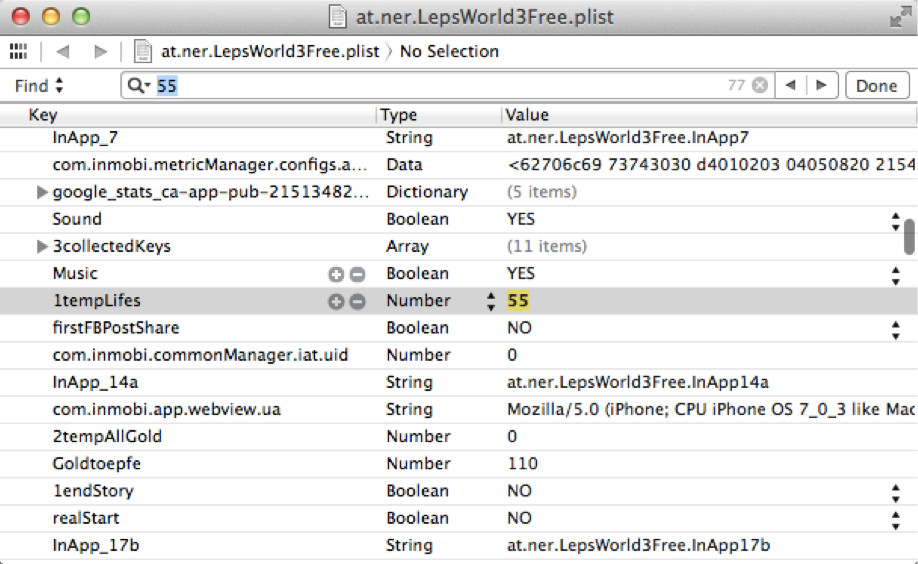
Task: Toggle Music boolean value stepper
Action: pos(895,274)
